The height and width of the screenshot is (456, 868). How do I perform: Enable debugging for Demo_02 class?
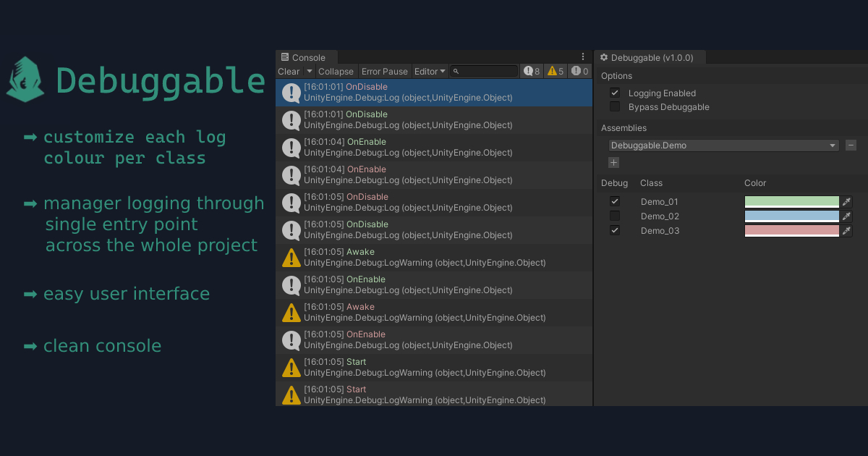click(x=614, y=216)
